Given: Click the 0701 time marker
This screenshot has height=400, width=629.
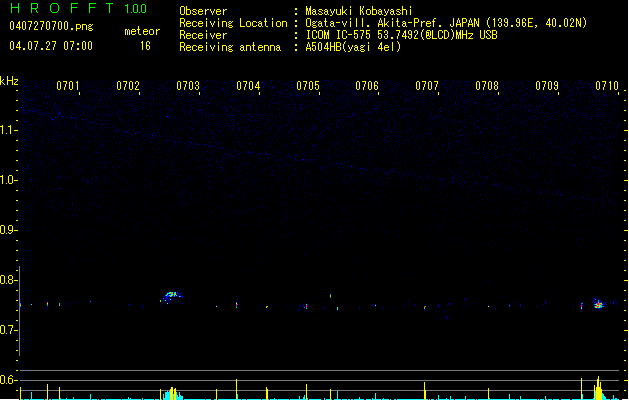Looking at the screenshot, I should [x=67, y=86].
